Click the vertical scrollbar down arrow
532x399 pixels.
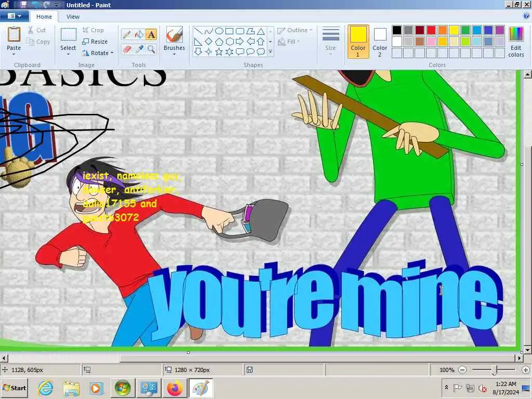(527, 350)
